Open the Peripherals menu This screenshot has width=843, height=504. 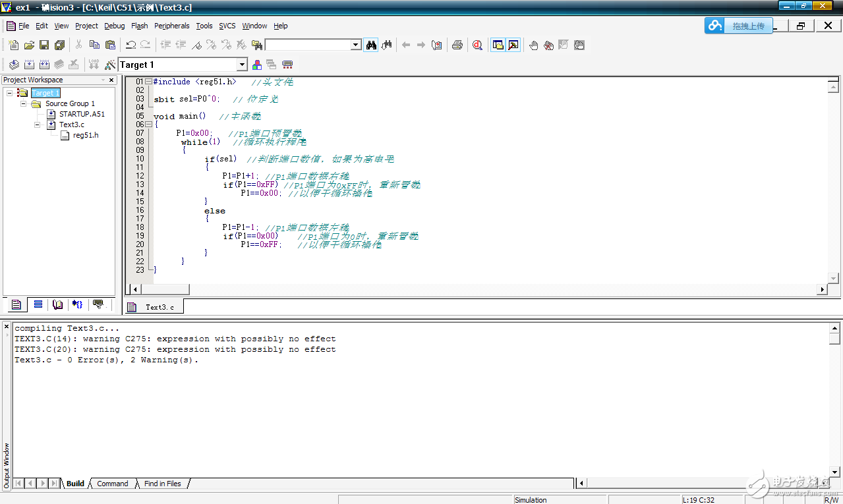(x=171, y=26)
